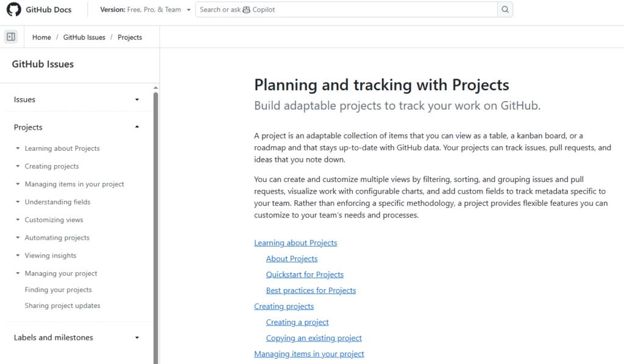624x364 pixels.
Task: Open the About Projects link
Action: [x=292, y=259]
